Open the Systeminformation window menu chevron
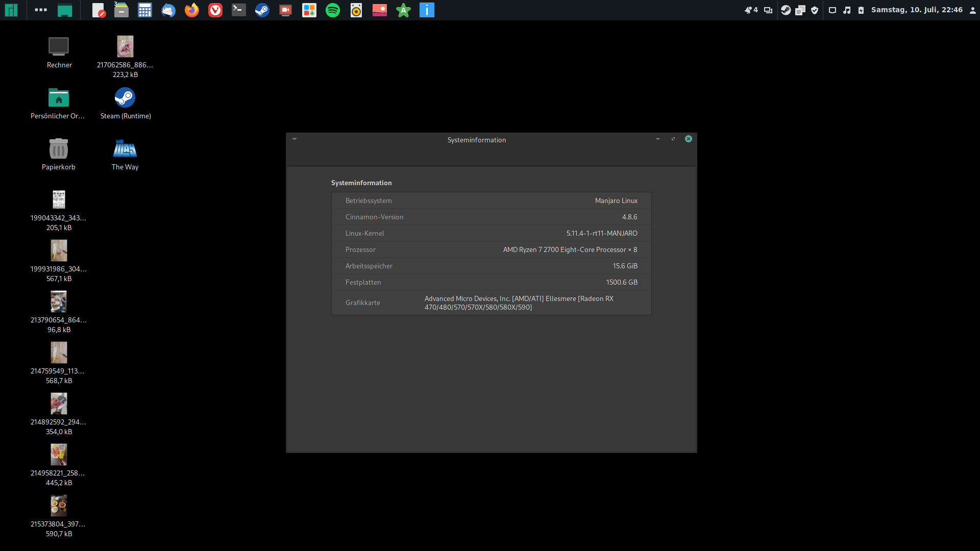The height and width of the screenshot is (551, 980). (295, 139)
